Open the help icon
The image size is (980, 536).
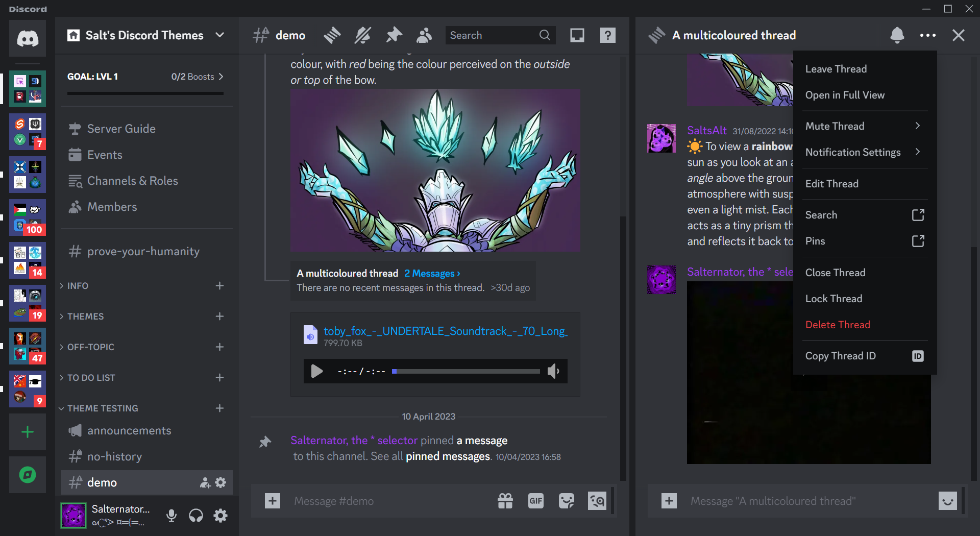point(607,35)
